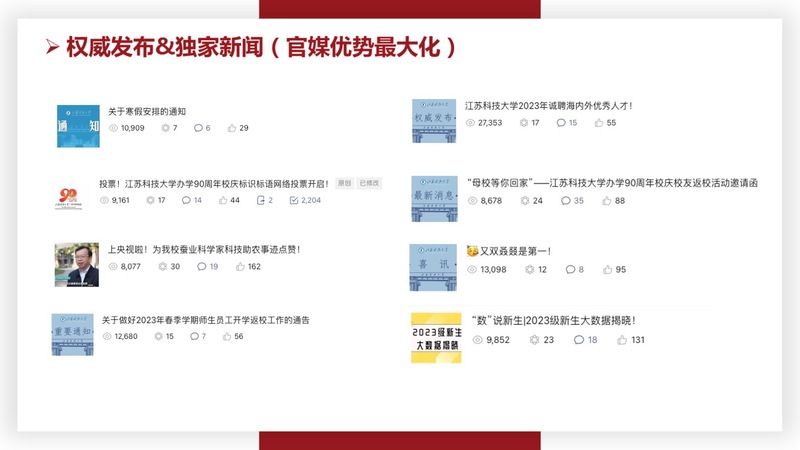Open the 诚聘海内外优秀人才 article title
Screen dimensions: 800x450
pos(548,106)
